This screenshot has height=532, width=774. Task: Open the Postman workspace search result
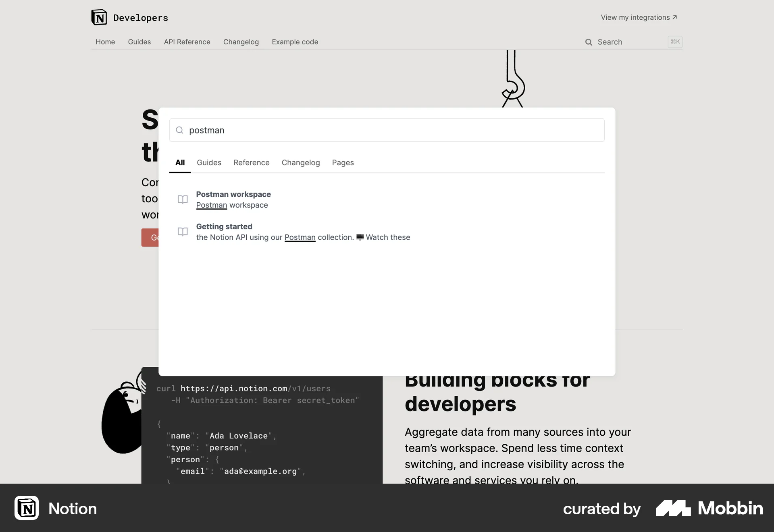tap(233, 194)
